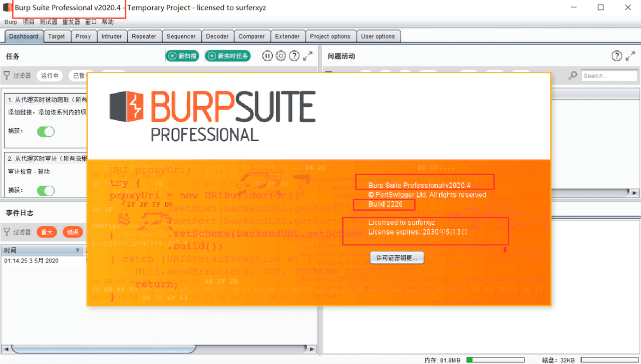The height and width of the screenshot is (364, 641).
Task: Click right arrow of event log horizontal scrollbar
Action: pyautogui.click(x=312, y=349)
